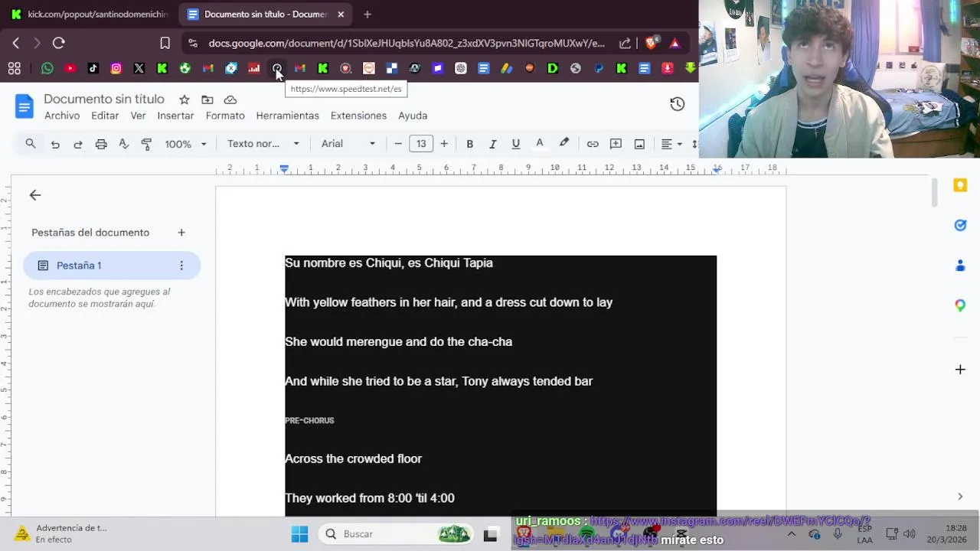Decrease the font size

pyautogui.click(x=398, y=144)
